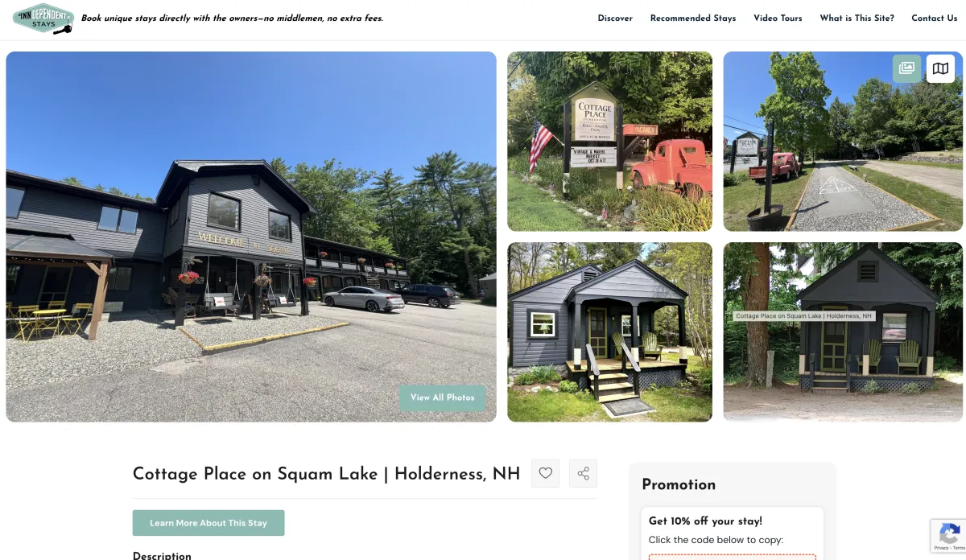Open Contact Us page
This screenshot has width=966, height=560.
pos(934,19)
